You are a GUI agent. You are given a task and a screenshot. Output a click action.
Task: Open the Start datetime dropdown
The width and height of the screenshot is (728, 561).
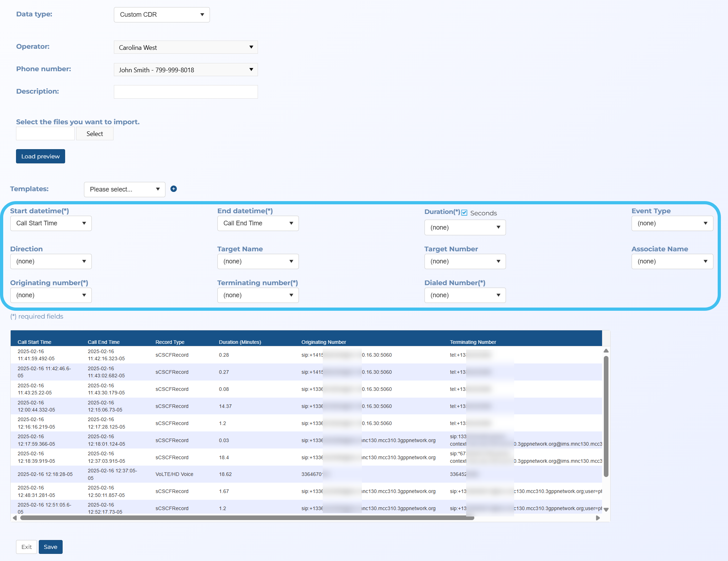pyautogui.click(x=51, y=223)
